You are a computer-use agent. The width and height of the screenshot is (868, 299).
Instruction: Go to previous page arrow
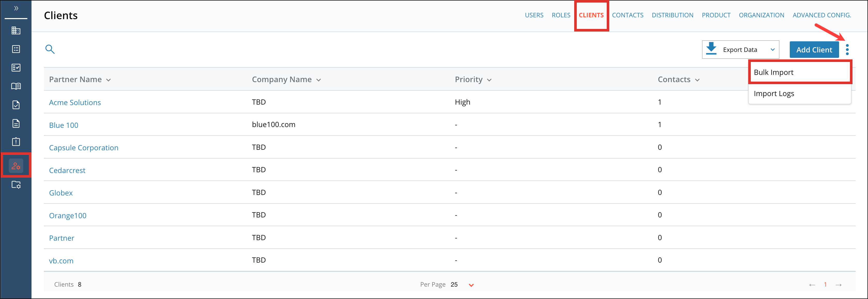[812, 285]
